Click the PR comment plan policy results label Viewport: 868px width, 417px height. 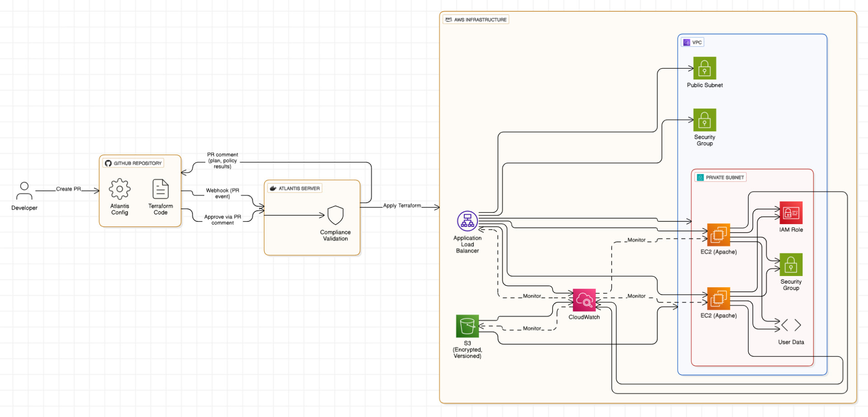pyautogui.click(x=222, y=160)
